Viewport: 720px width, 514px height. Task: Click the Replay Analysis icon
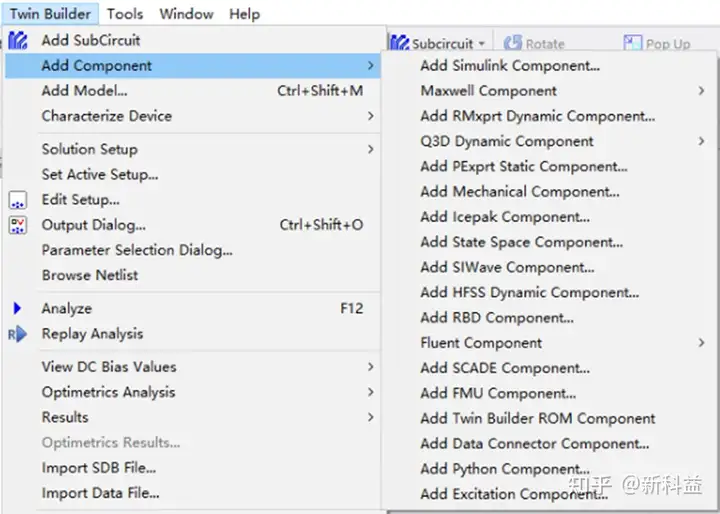pos(17,334)
